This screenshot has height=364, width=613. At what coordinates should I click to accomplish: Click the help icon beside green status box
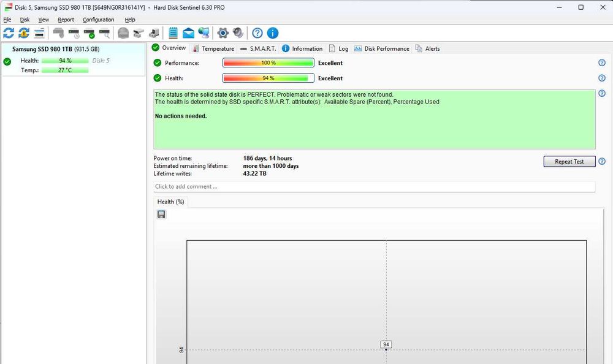coord(602,93)
